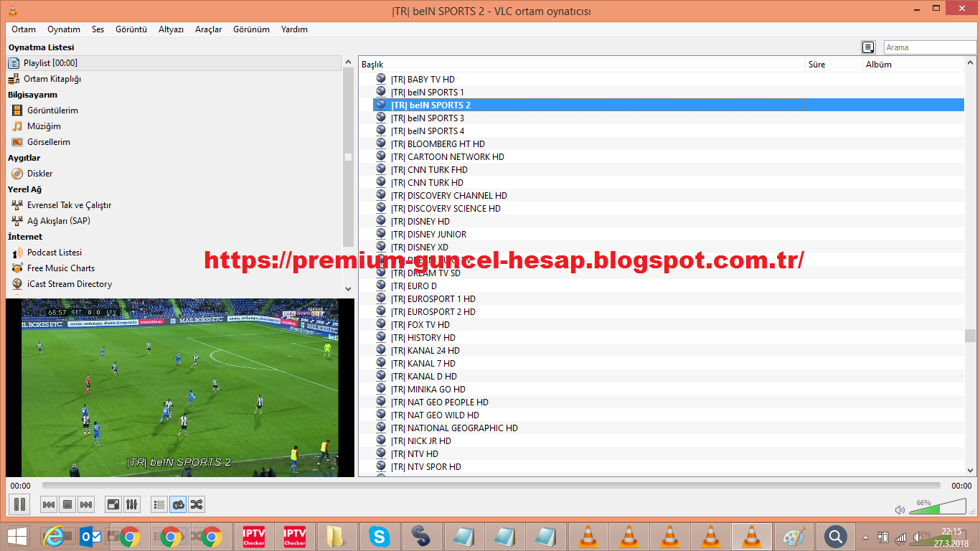Select |TR| beIN SPORTS 3 row

tap(661, 118)
